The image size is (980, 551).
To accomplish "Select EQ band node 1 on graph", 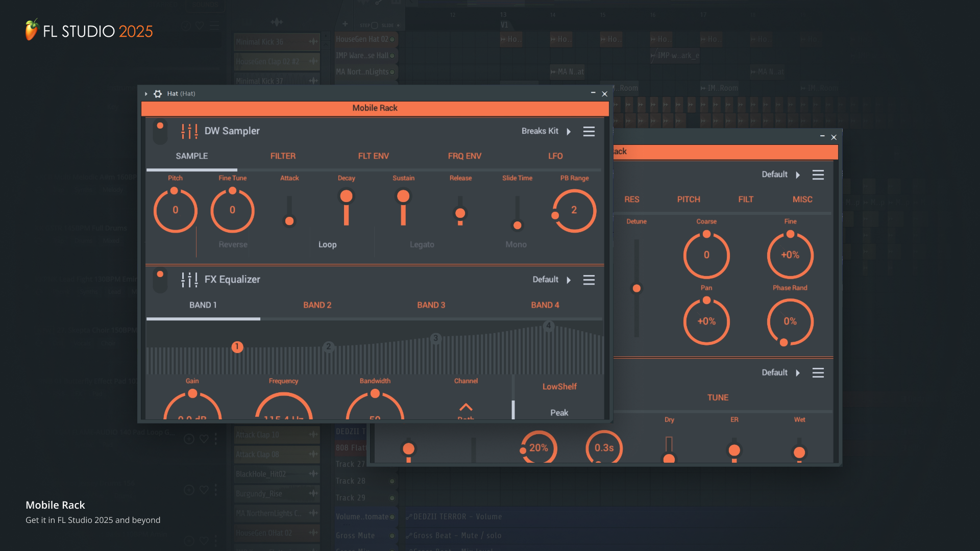I will [x=237, y=347].
